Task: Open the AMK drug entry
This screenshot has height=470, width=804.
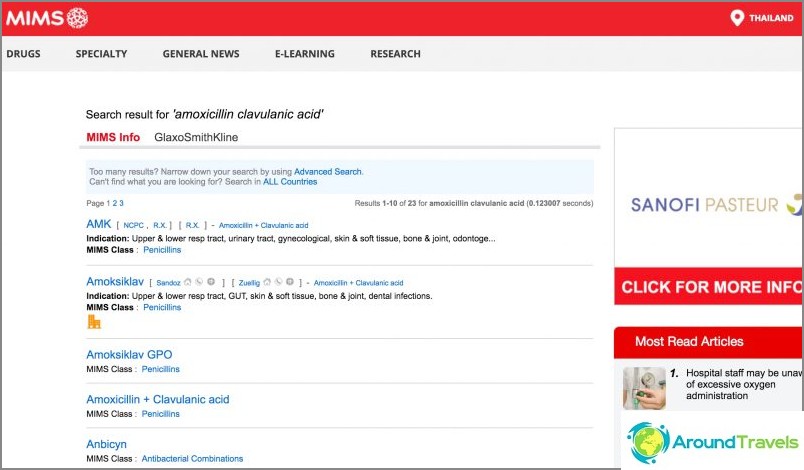Action: (98, 224)
